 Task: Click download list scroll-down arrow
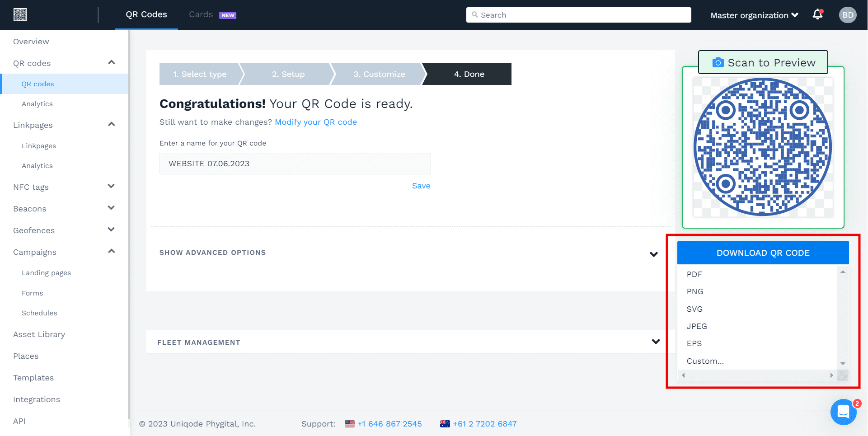click(x=843, y=364)
